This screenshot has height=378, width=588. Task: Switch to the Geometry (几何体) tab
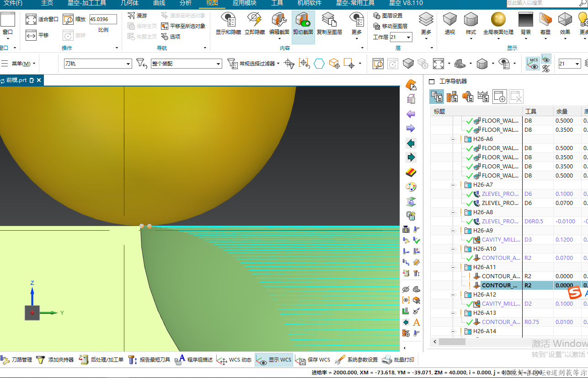click(129, 3)
